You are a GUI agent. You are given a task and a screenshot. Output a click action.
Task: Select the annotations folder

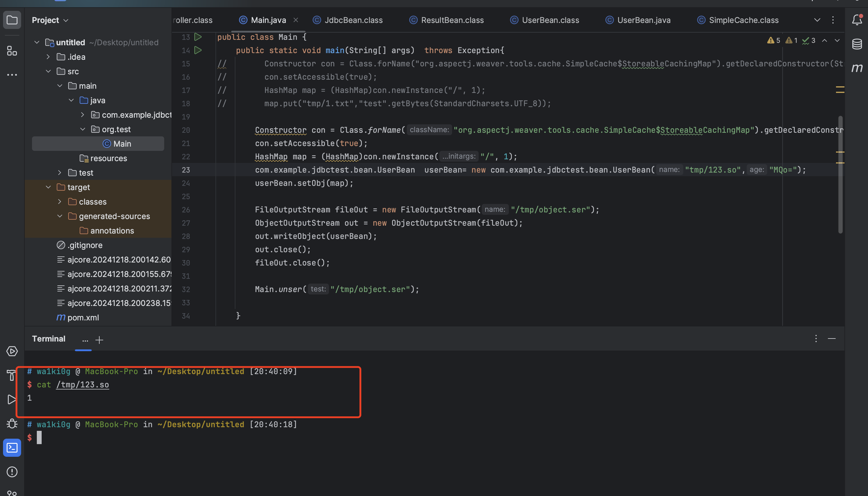[x=107, y=231]
